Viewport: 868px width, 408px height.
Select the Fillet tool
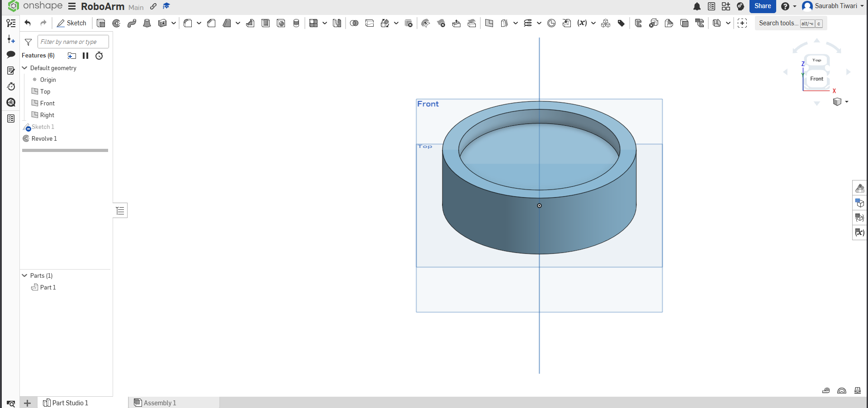(x=188, y=23)
